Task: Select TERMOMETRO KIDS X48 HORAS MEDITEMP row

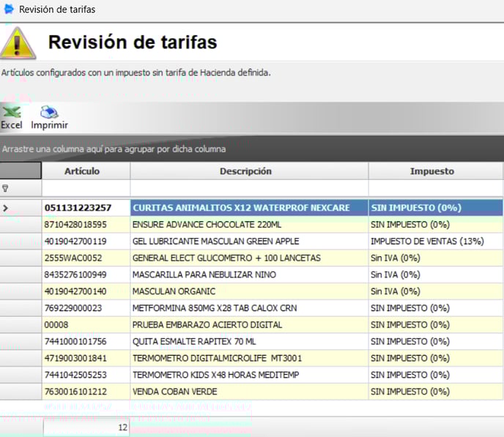Action: coord(249,375)
